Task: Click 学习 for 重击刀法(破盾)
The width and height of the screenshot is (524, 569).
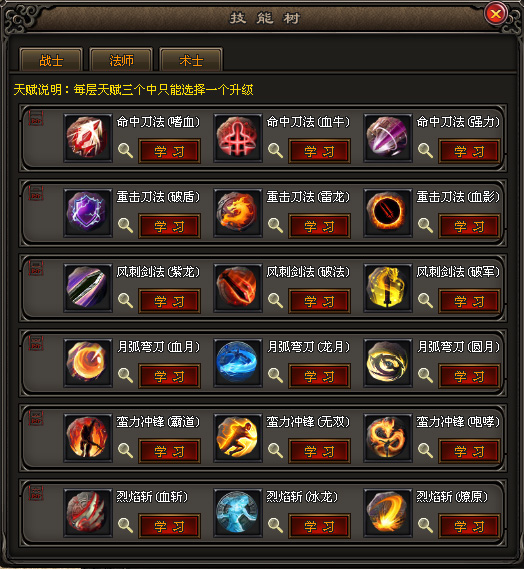Action: pos(169,226)
